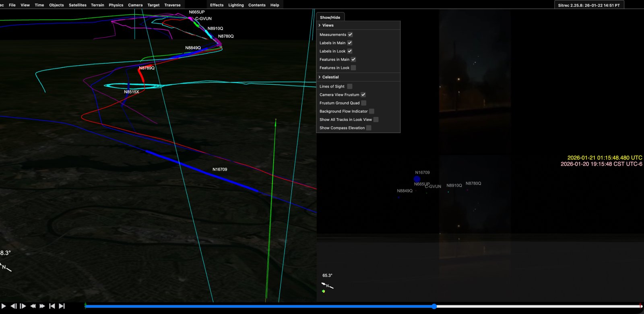Jump to the last frame
Screen dimensions: 644x314
(x=62, y=306)
